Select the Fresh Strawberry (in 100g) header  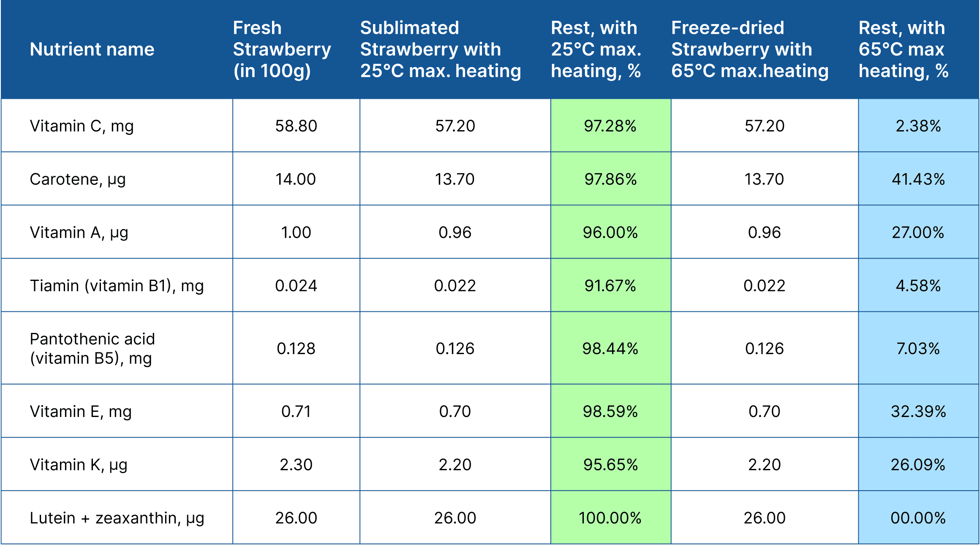pos(282,49)
